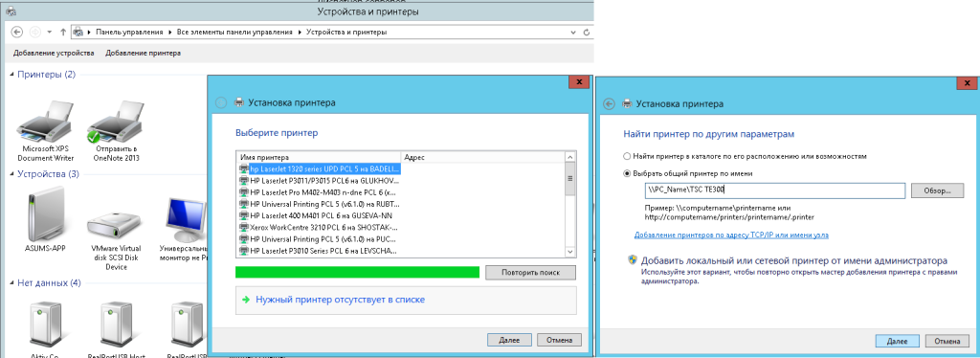
Task: Close the Найти принтер dialog
Action: coord(968,83)
